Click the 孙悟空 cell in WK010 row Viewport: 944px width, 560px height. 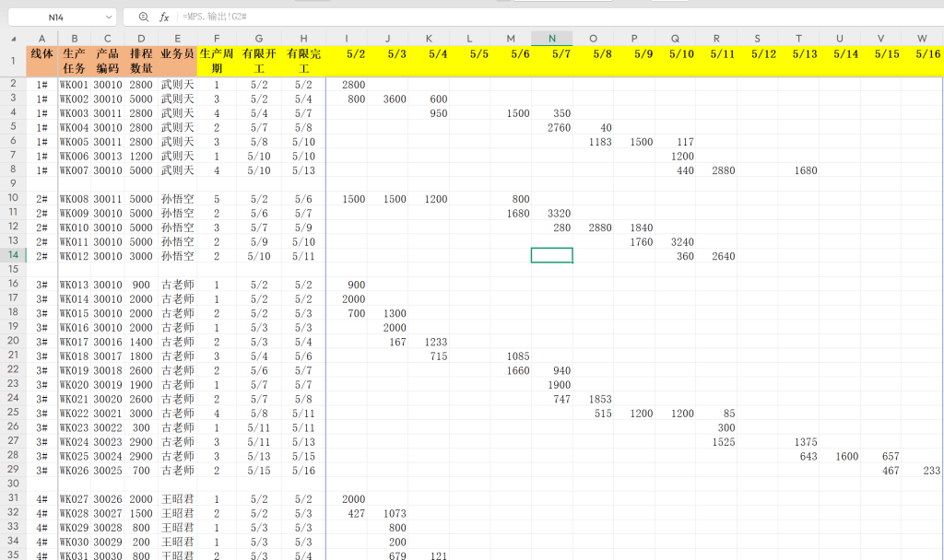[177, 227]
